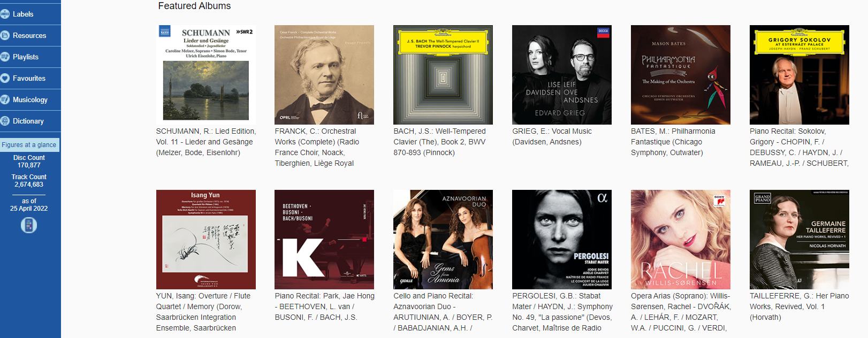Image resolution: width=868 pixels, height=338 pixels.
Task: Open the Pergolesi Stabat Mater album cover
Action: pyautogui.click(x=562, y=240)
